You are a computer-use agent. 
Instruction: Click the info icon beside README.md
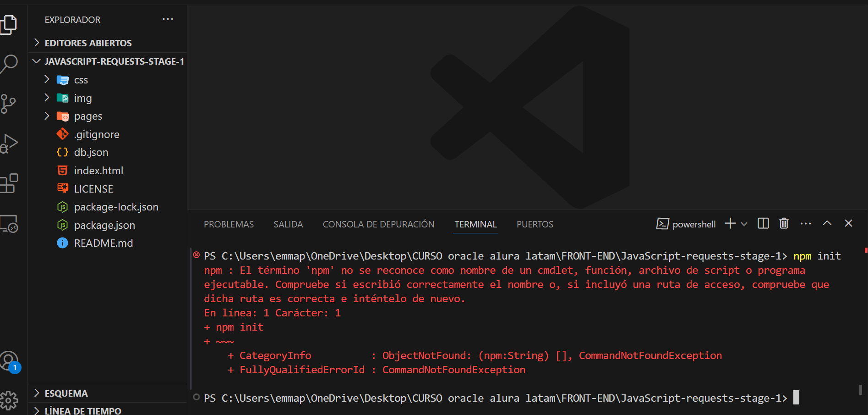[62, 243]
